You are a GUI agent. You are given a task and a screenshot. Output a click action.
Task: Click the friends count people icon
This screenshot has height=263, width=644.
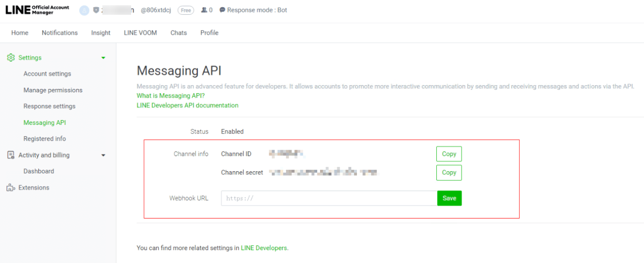(204, 10)
